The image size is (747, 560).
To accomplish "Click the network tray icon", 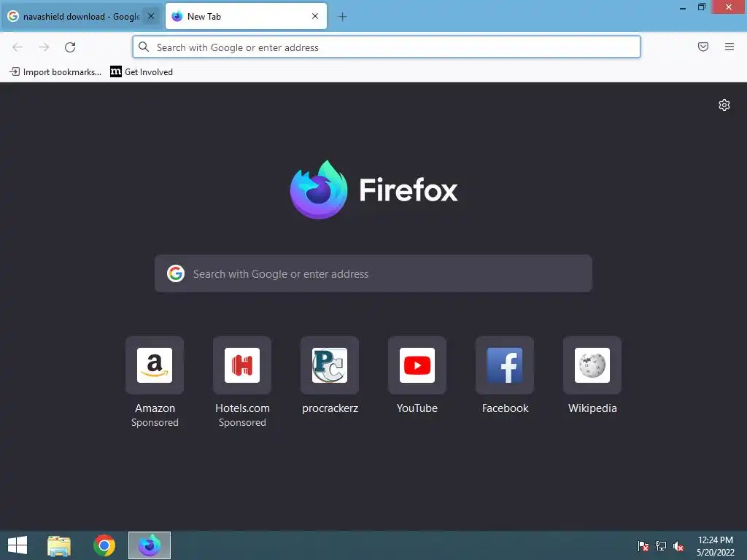I will coord(661,545).
